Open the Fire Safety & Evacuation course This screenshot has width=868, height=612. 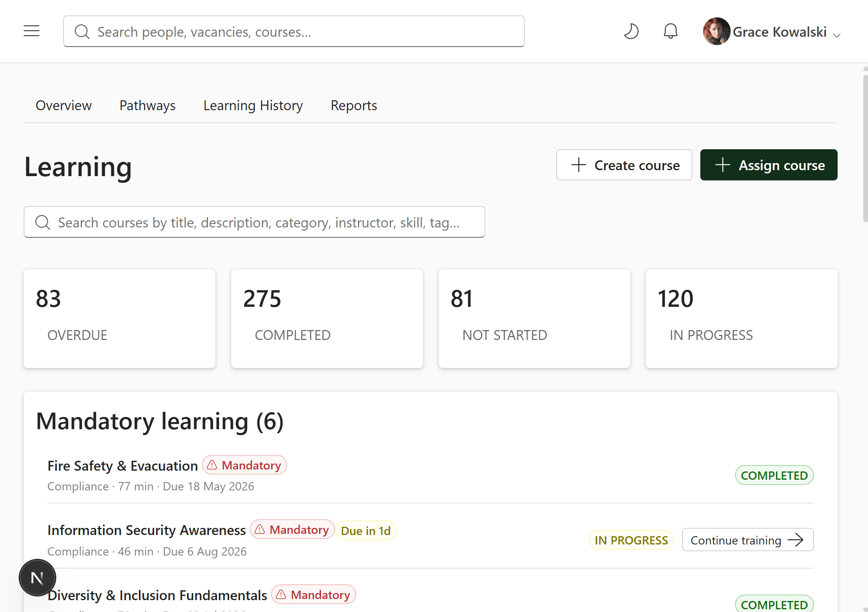click(123, 466)
